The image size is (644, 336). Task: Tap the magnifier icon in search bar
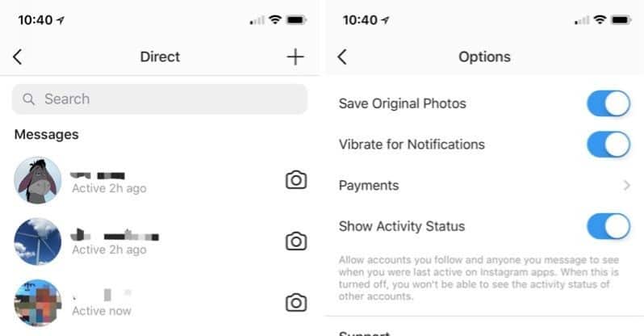[29, 99]
